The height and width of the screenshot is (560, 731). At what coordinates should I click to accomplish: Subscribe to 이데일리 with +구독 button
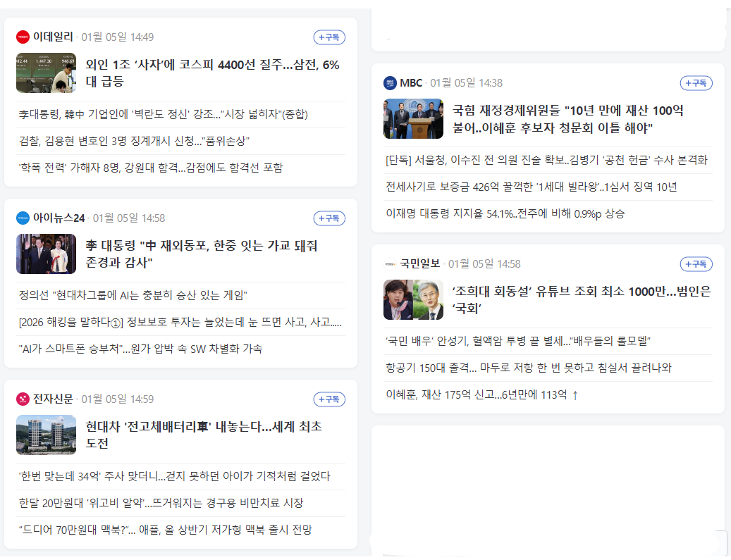[329, 37]
